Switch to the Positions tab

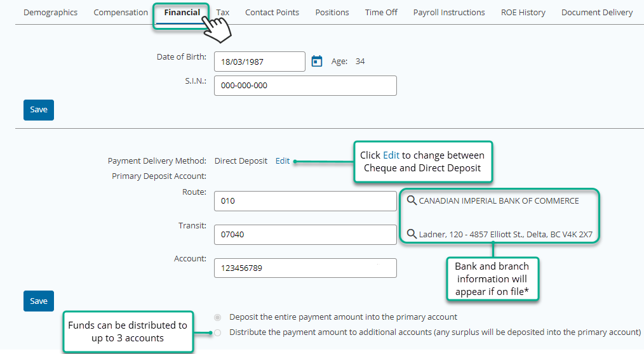coord(332,12)
